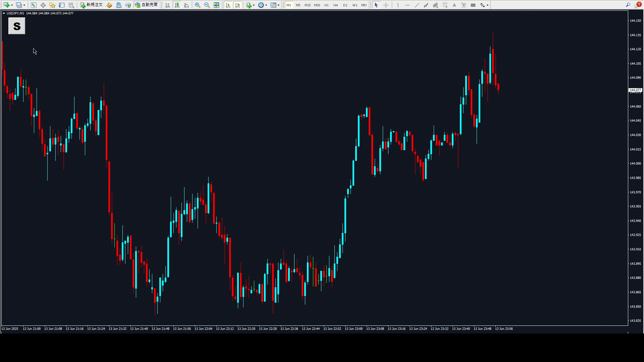Select the Crosshair tool
Screen dimensions: 644x362
click(x=386, y=5)
